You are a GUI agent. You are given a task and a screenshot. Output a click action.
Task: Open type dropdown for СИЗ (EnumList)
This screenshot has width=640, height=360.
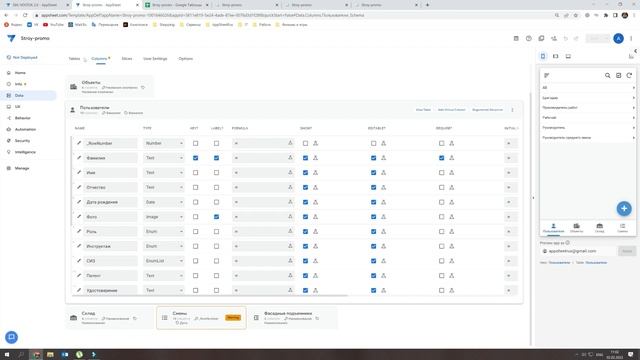tap(163, 261)
